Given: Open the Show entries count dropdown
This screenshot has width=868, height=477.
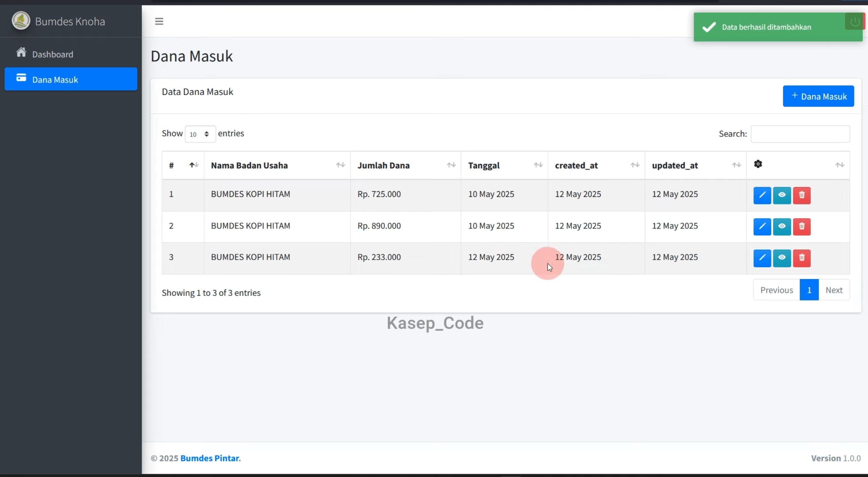Looking at the screenshot, I should 200,134.
